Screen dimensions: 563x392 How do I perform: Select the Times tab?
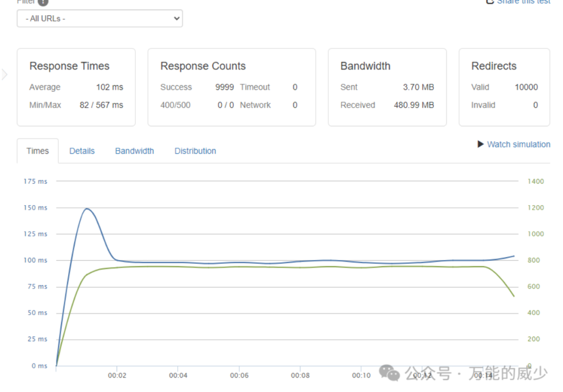coord(38,151)
